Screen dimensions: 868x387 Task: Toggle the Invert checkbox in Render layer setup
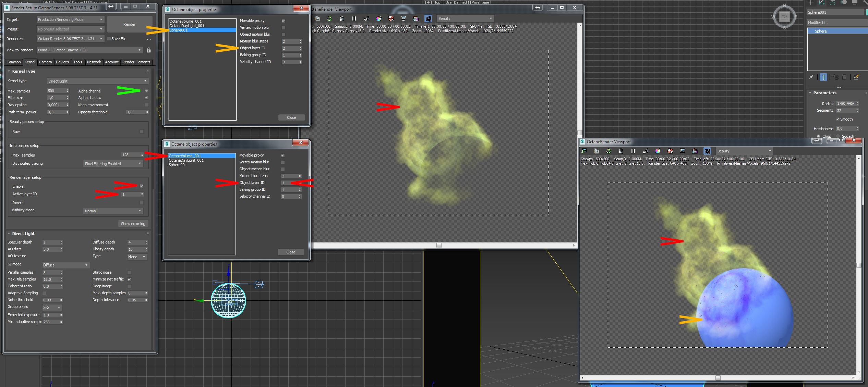(x=142, y=203)
